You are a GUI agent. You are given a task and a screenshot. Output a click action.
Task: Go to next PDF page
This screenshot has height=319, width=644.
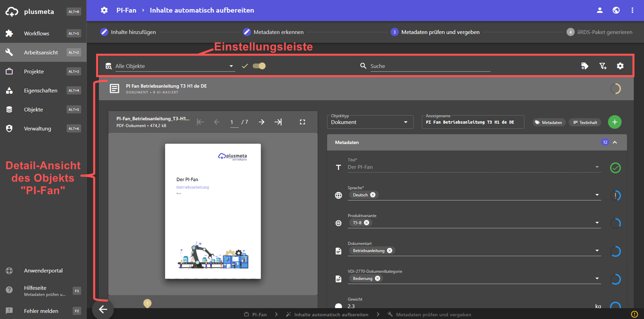coord(262,122)
